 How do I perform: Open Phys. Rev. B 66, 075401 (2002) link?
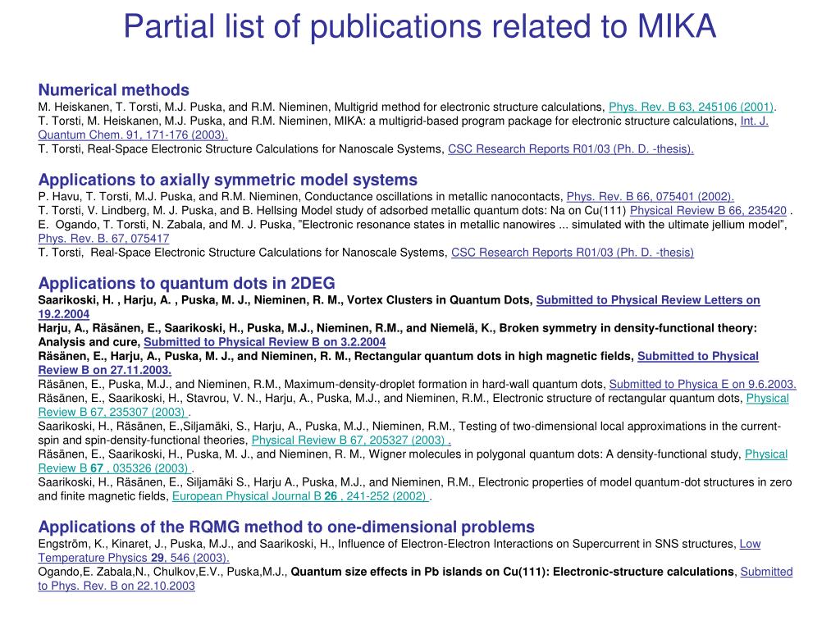(x=651, y=197)
